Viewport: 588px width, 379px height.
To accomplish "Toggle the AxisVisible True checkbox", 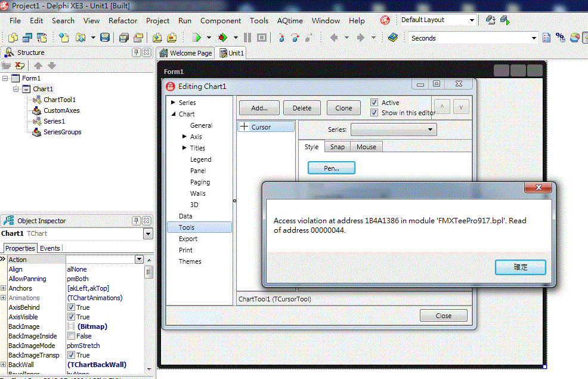I will pos(71,317).
